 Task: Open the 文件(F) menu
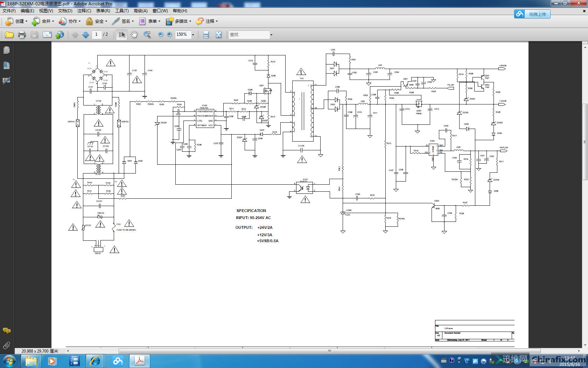pos(9,11)
